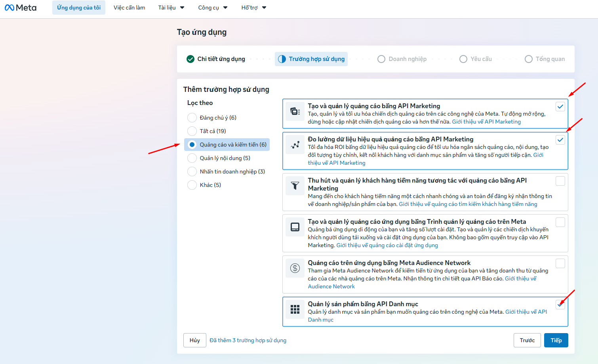The height and width of the screenshot is (364, 598).
Task: Expand the Công cụ dropdown menu
Action: [213, 8]
